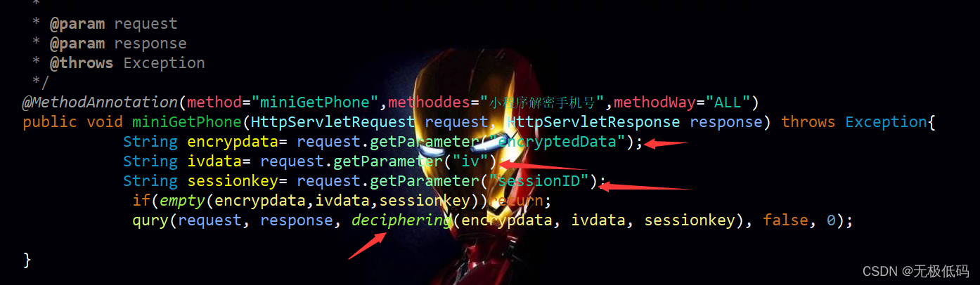Click the throws keyword in method signature
Image resolution: width=980 pixels, height=285 pixels.
[808, 122]
